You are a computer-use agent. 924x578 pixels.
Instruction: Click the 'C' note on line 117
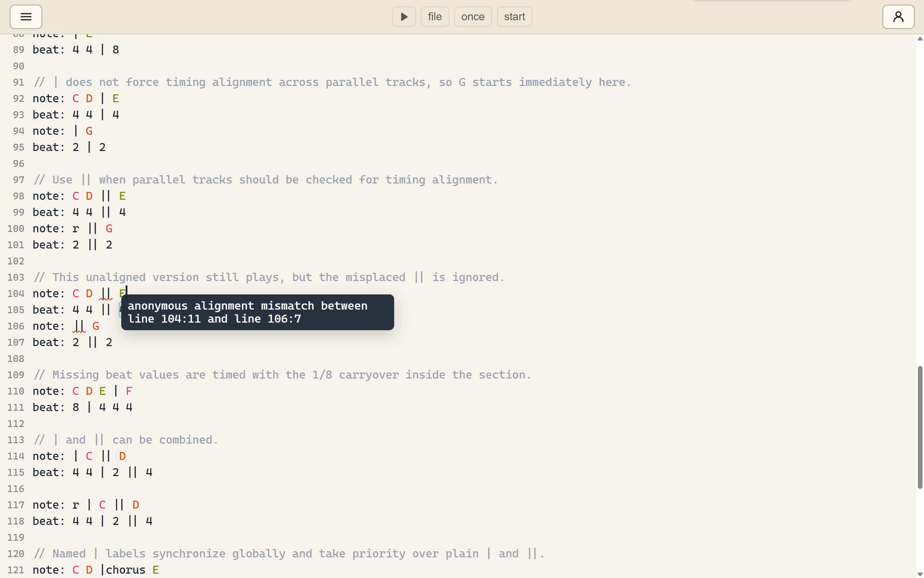pyautogui.click(x=103, y=505)
